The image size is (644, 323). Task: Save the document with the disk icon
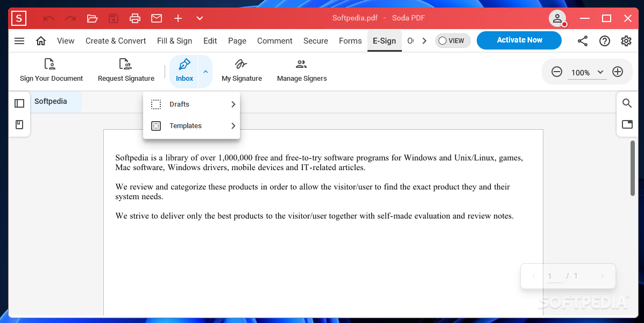coord(114,18)
